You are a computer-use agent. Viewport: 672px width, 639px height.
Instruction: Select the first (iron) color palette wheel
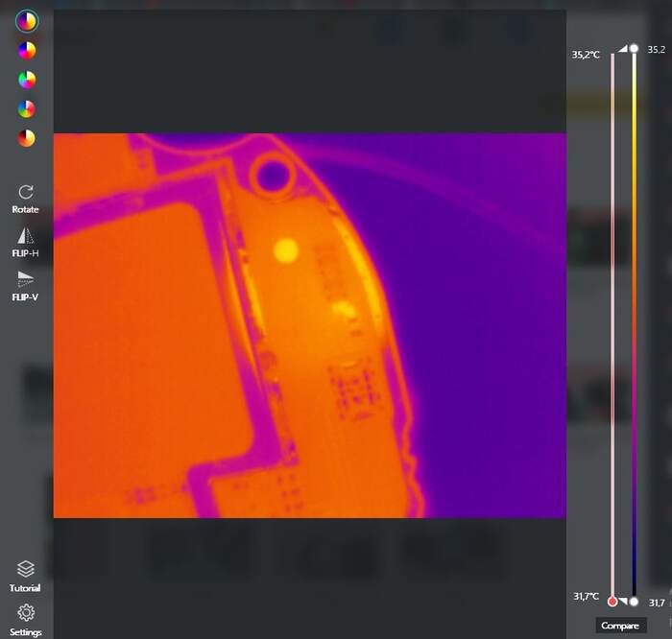point(27,21)
